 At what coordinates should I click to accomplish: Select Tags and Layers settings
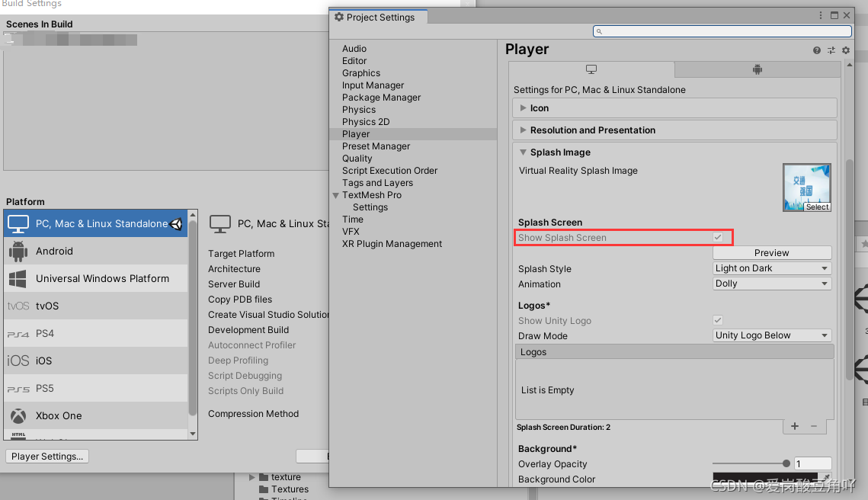(377, 183)
